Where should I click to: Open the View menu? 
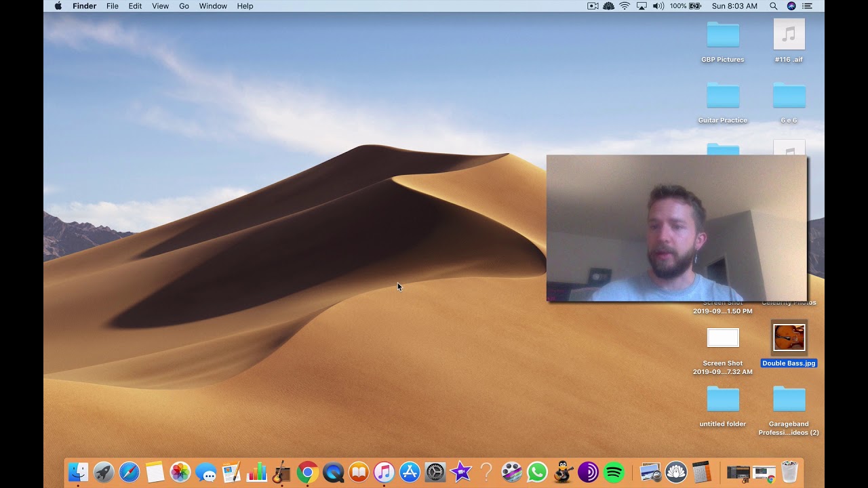click(x=161, y=6)
